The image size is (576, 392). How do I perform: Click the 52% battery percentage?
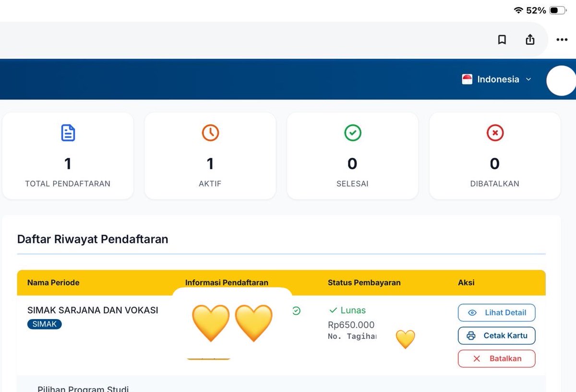click(536, 10)
